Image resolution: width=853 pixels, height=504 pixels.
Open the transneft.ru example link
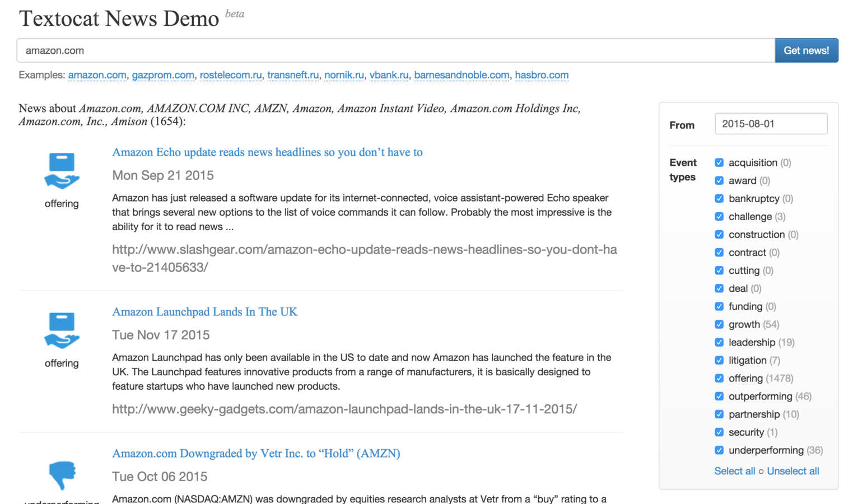point(293,75)
